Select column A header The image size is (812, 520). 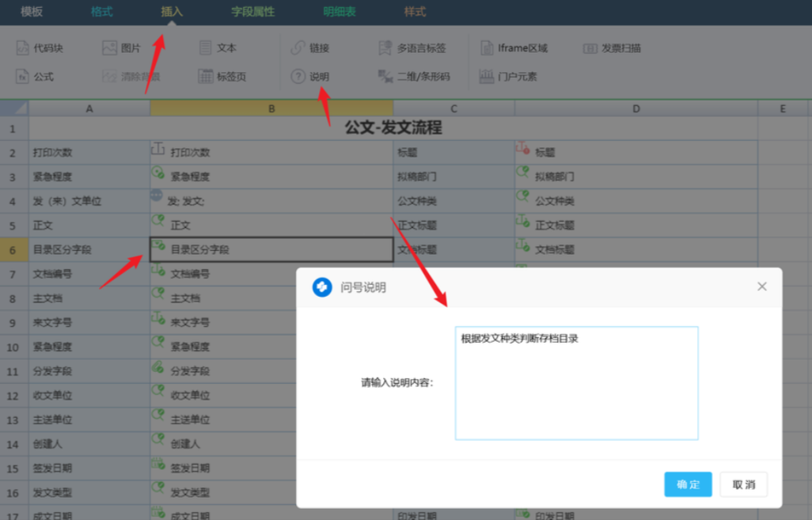click(x=89, y=108)
